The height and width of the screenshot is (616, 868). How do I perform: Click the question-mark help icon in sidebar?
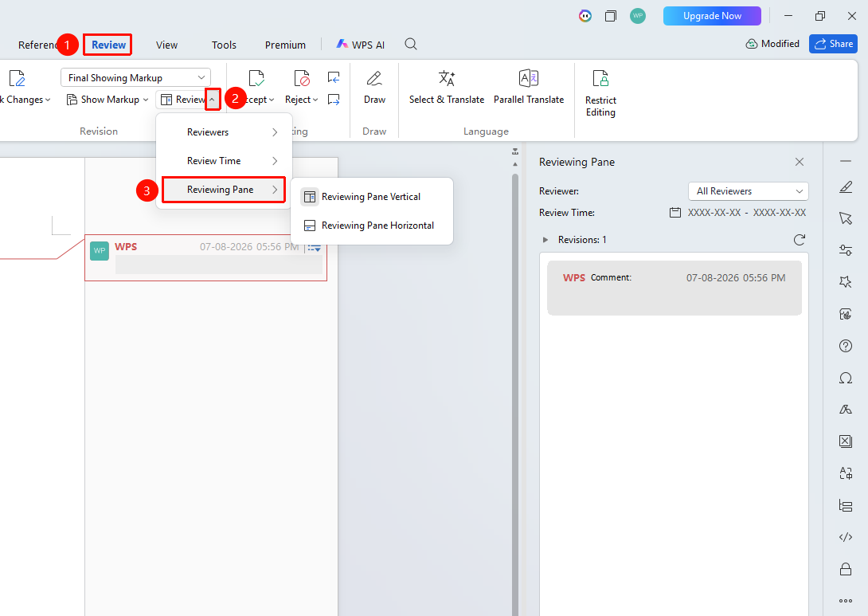pyautogui.click(x=846, y=346)
